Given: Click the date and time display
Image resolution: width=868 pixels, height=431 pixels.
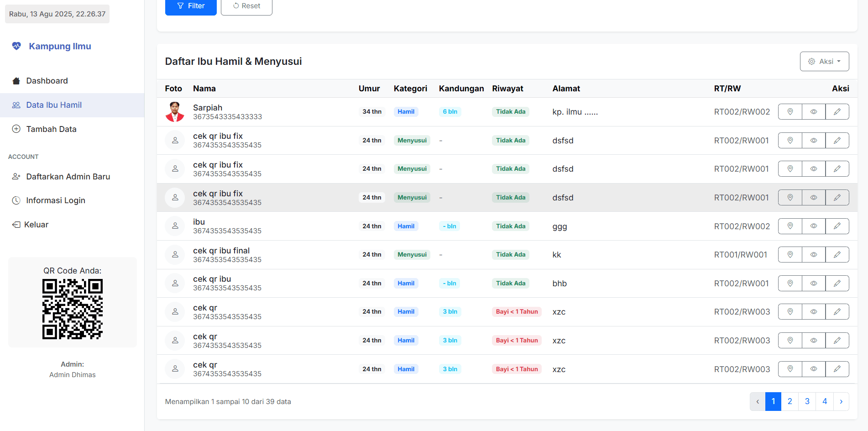Looking at the screenshot, I should (57, 14).
